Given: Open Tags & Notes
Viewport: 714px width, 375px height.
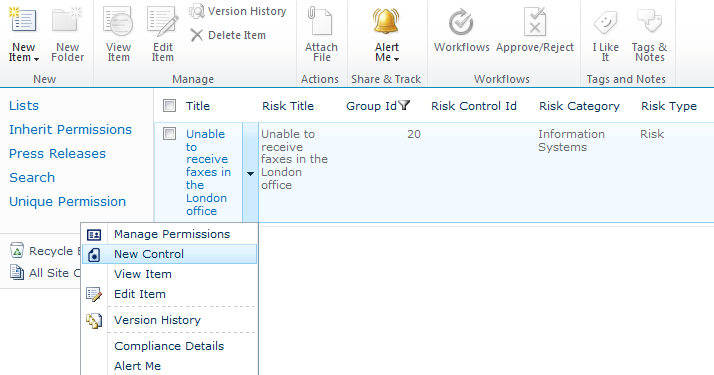Looking at the screenshot, I should pyautogui.click(x=649, y=21).
